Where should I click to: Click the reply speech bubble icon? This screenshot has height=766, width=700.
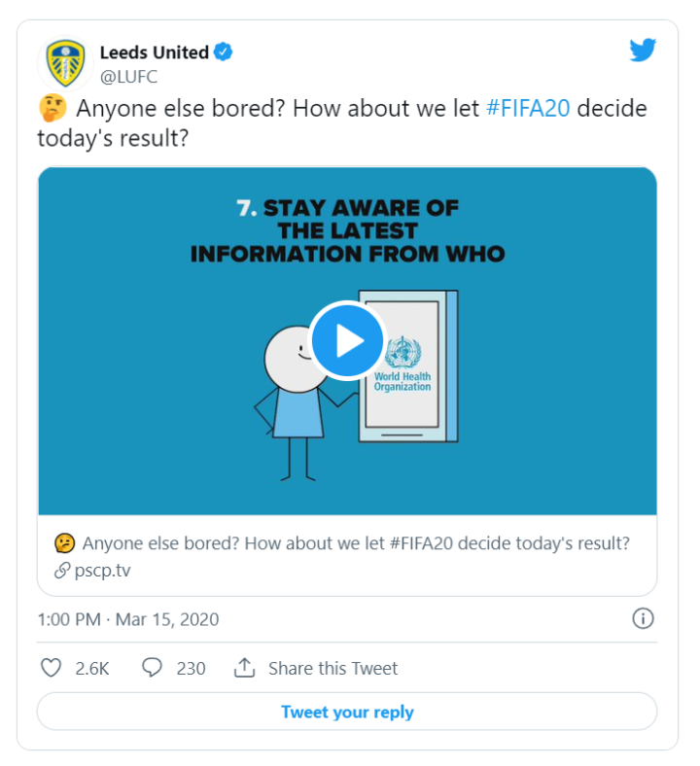point(152,668)
